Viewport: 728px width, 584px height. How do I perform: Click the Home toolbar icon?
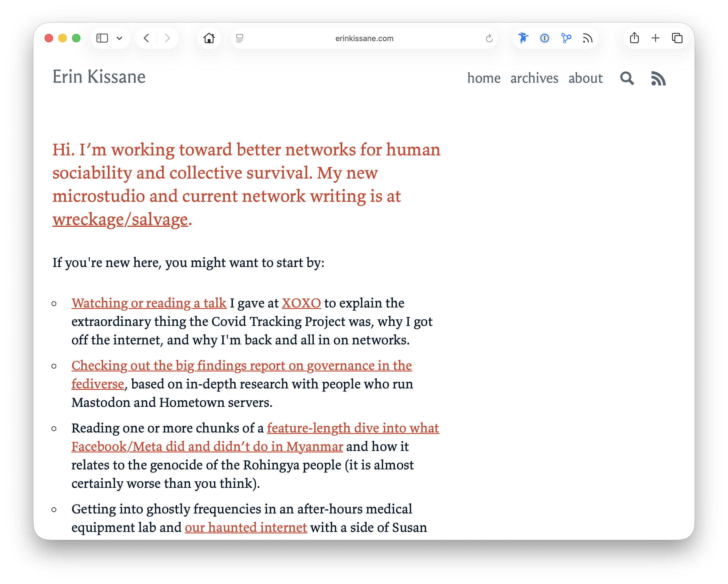pyautogui.click(x=209, y=38)
